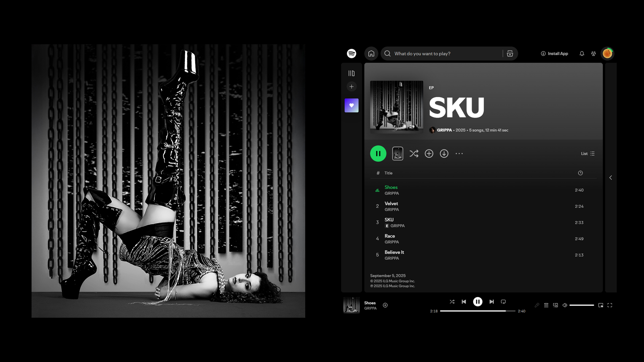This screenshot has height=362, width=644.
Task: Open Friend Activity icon
Action: [593, 54]
